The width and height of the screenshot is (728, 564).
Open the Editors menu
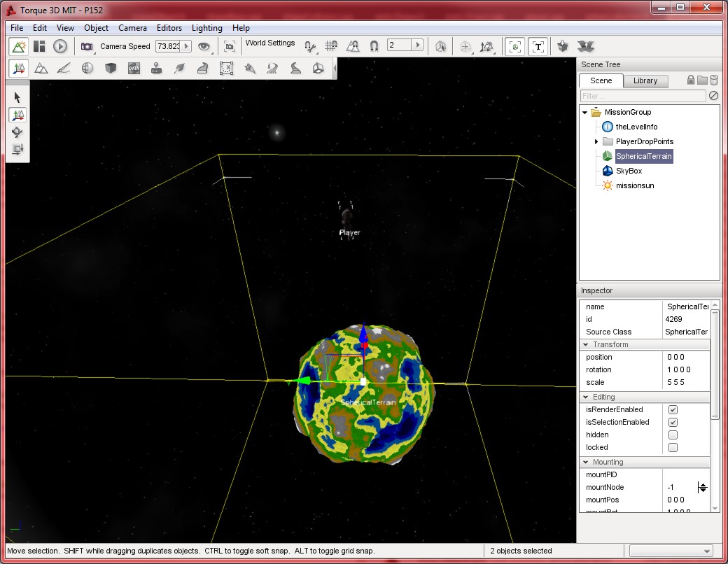(x=169, y=28)
